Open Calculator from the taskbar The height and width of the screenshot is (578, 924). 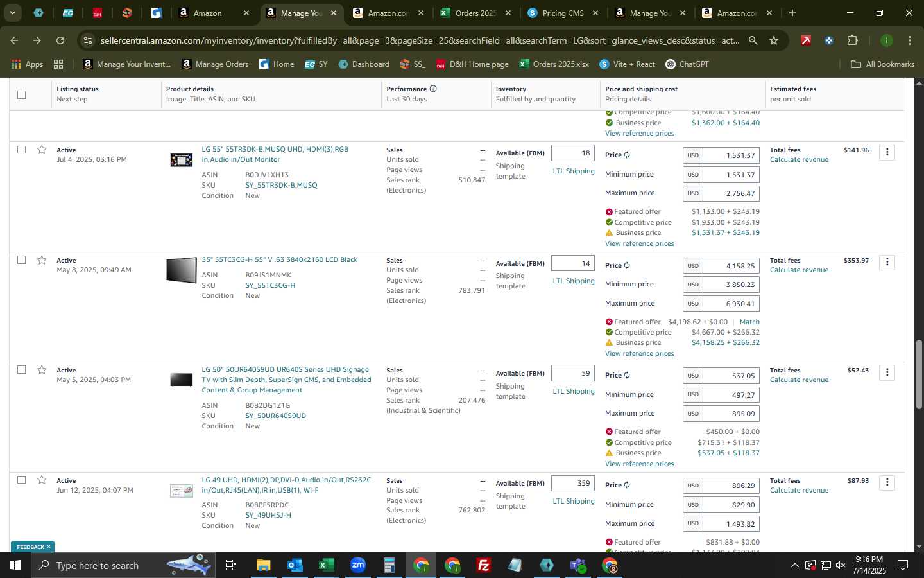coord(389,565)
